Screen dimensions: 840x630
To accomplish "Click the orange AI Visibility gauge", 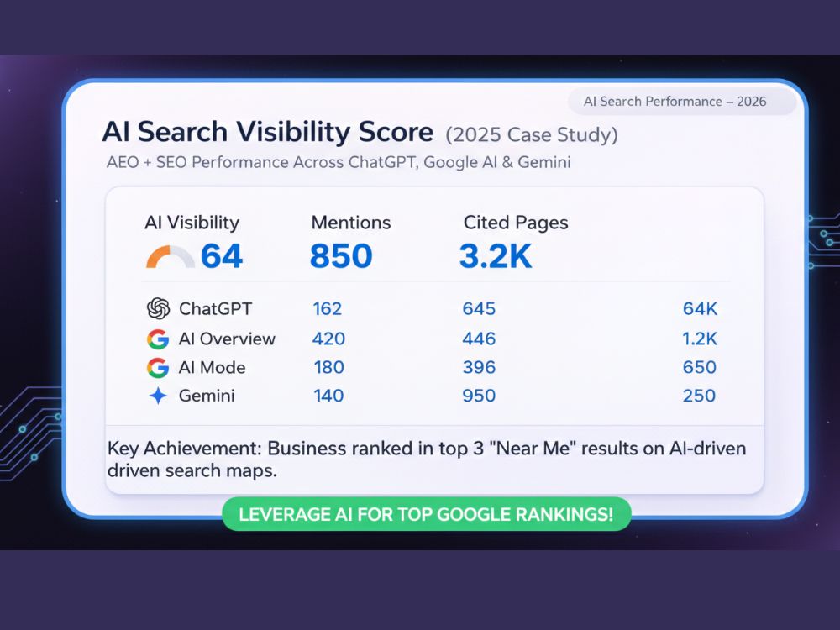I will [x=170, y=256].
